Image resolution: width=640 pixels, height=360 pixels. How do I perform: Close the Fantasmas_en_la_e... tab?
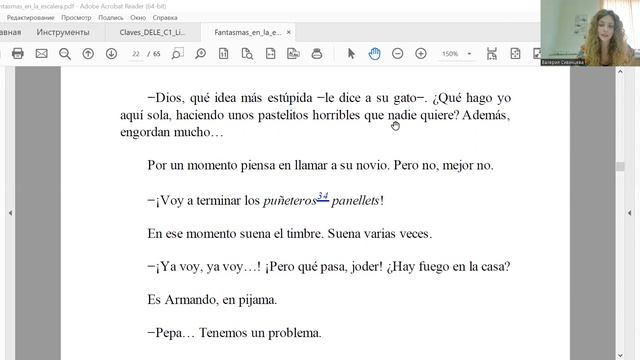[x=289, y=32]
